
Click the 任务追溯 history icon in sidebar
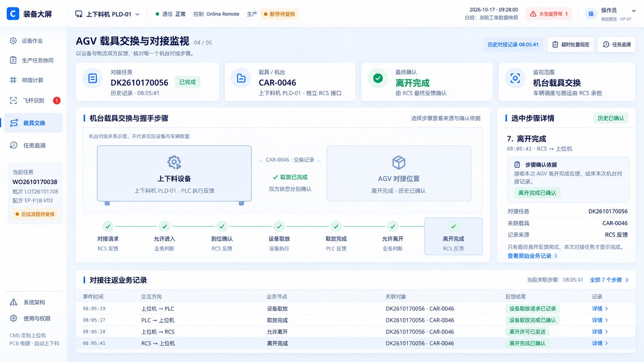coord(13,145)
